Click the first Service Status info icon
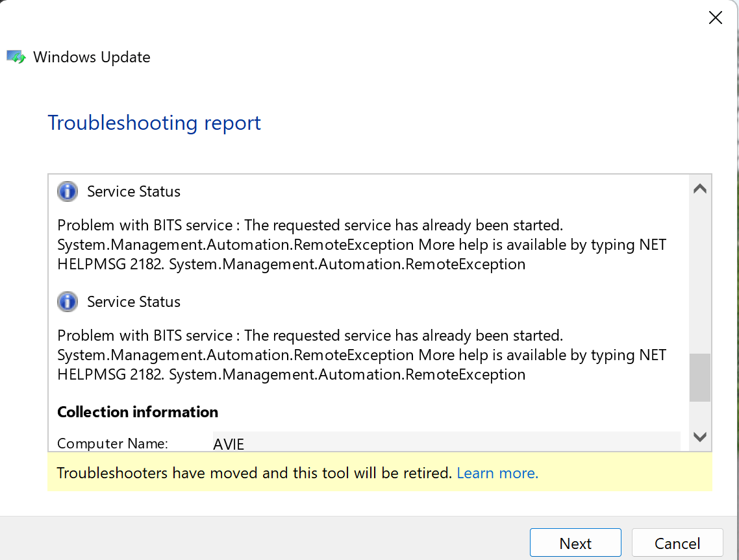Screen dimensions: 739x560 (x=68, y=191)
